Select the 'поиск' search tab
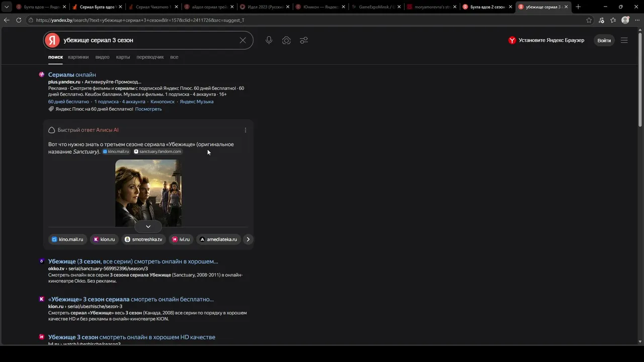The height and width of the screenshot is (362, 644). pos(55,57)
